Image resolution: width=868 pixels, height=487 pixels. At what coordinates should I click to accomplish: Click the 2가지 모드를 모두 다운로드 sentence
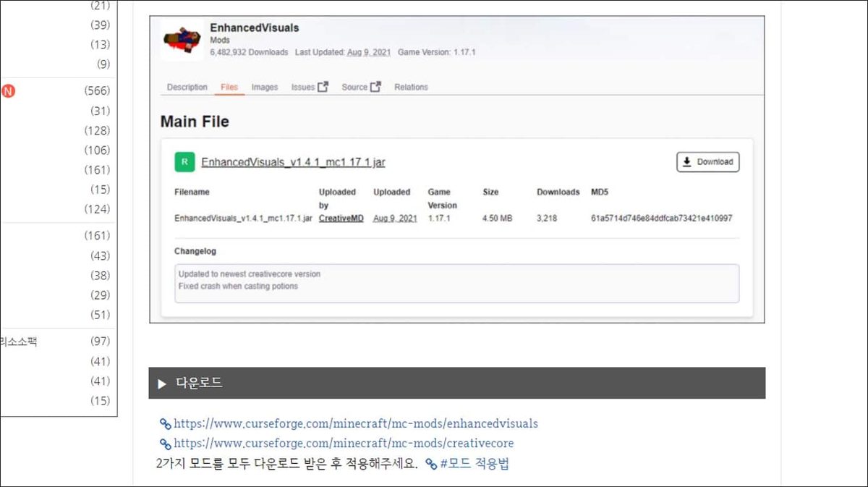point(287,464)
